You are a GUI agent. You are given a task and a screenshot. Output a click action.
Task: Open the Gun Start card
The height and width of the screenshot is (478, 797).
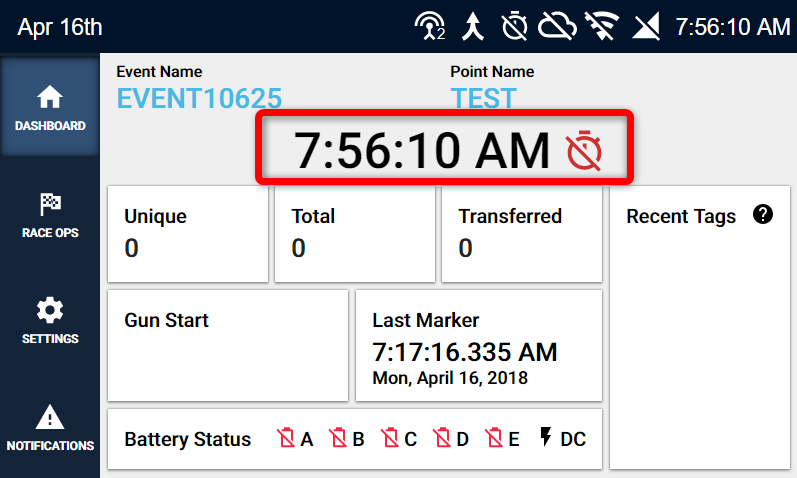[228, 345]
